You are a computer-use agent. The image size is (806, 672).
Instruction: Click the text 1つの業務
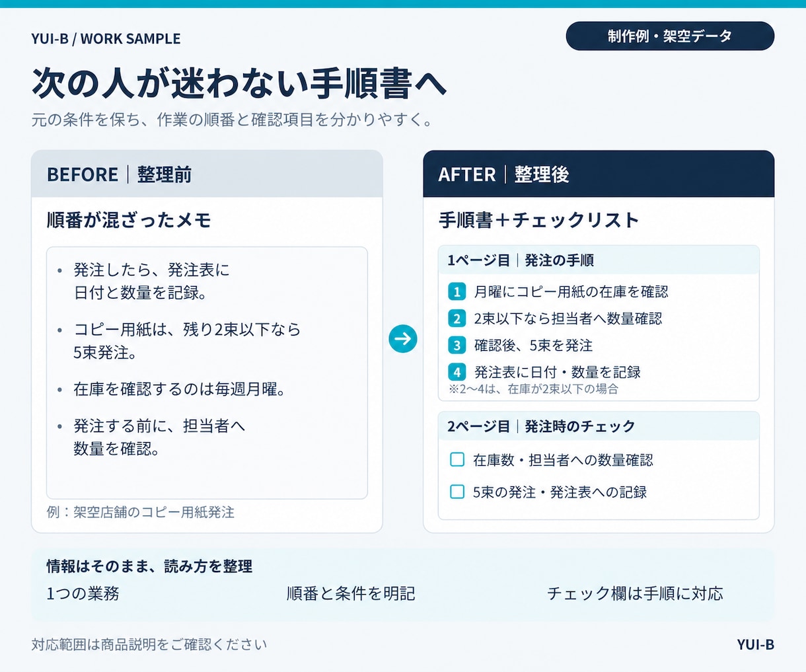click(83, 593)
